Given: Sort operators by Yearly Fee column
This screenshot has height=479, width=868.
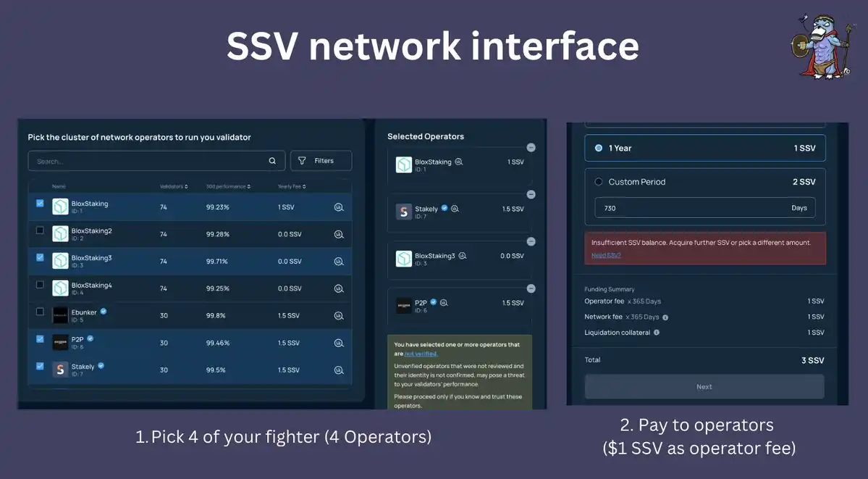Looking at the screenshot, I should tap(292, 187).
